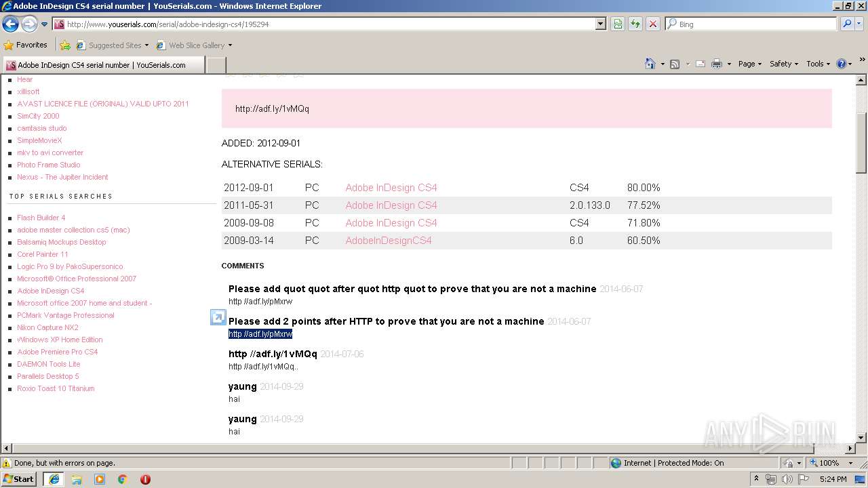Open the Favorites star button
The height and width of the screenshot is (488, 868).
click(26, 45)
